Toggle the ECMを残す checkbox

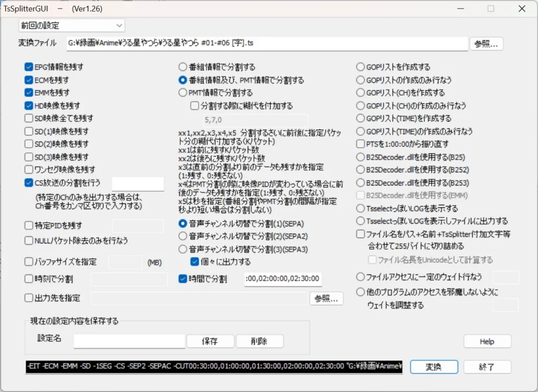click(29, 80)
